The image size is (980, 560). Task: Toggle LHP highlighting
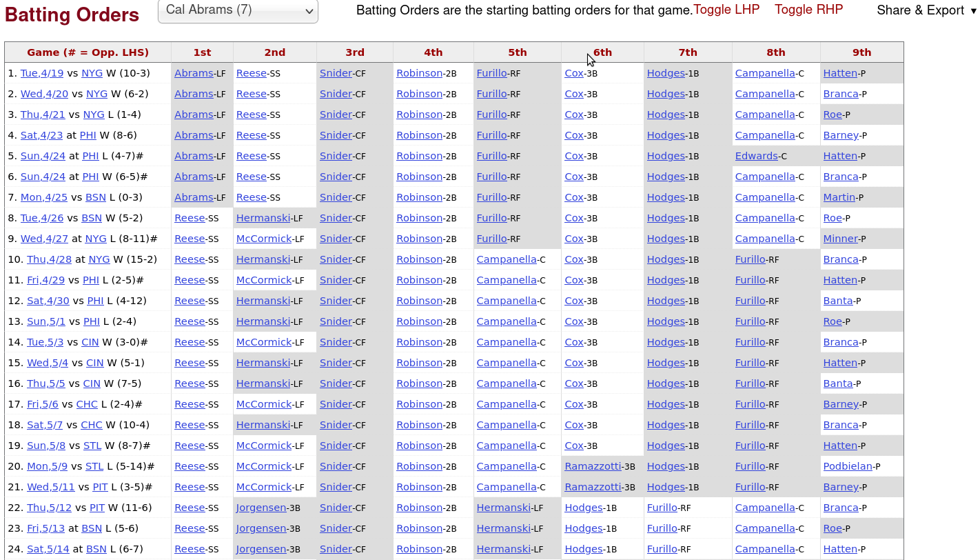(726, 10)
